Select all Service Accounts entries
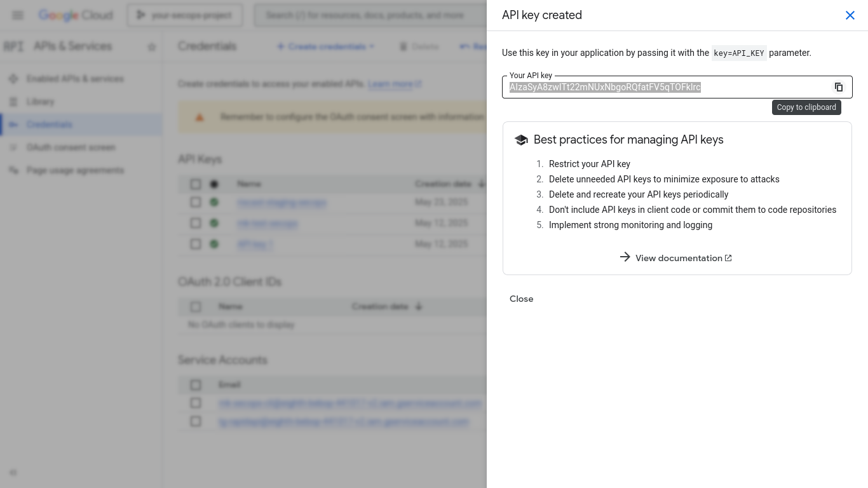This screenshot has width=868, height=488. click(196, 385)
